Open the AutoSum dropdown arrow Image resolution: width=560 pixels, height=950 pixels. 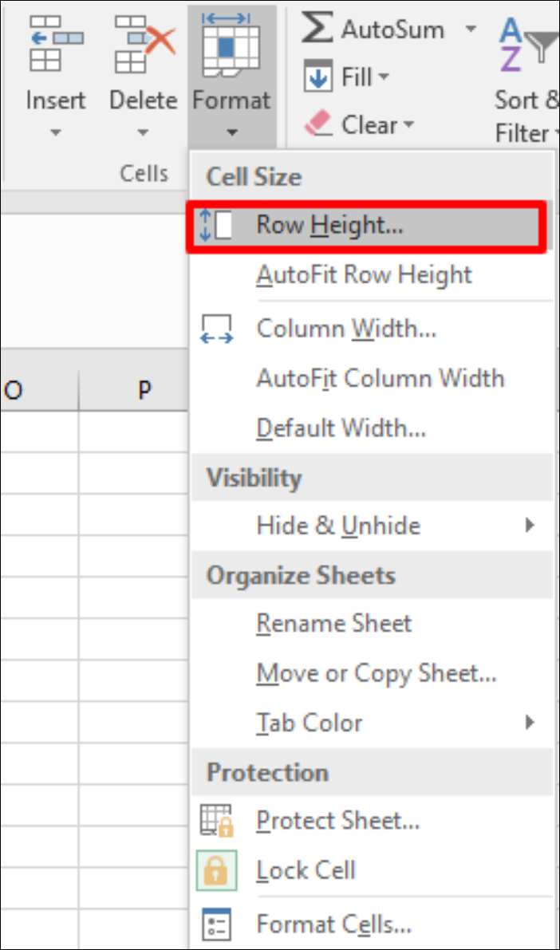[471, 30]
